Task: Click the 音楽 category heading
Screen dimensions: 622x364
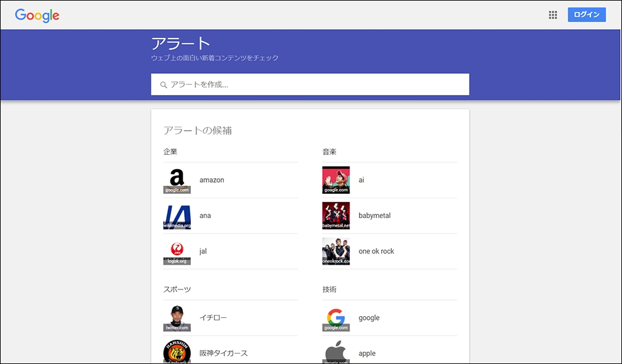Action: coord(329,152)
